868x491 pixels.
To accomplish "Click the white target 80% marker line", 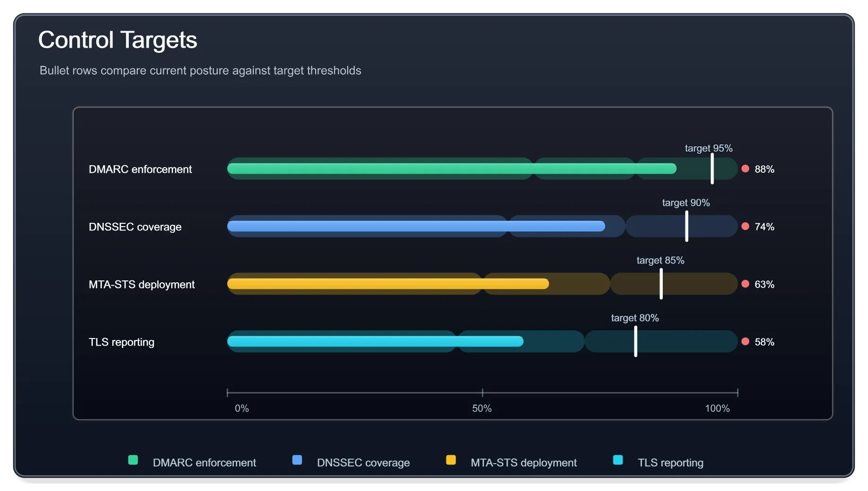I will tap(636, 341).
